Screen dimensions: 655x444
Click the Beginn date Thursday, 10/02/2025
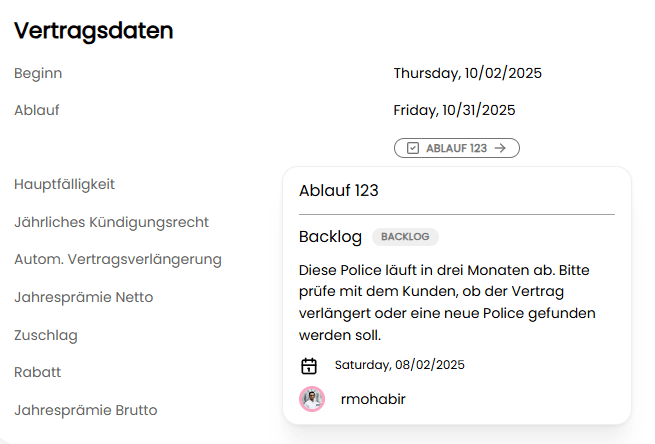[468, 73]
